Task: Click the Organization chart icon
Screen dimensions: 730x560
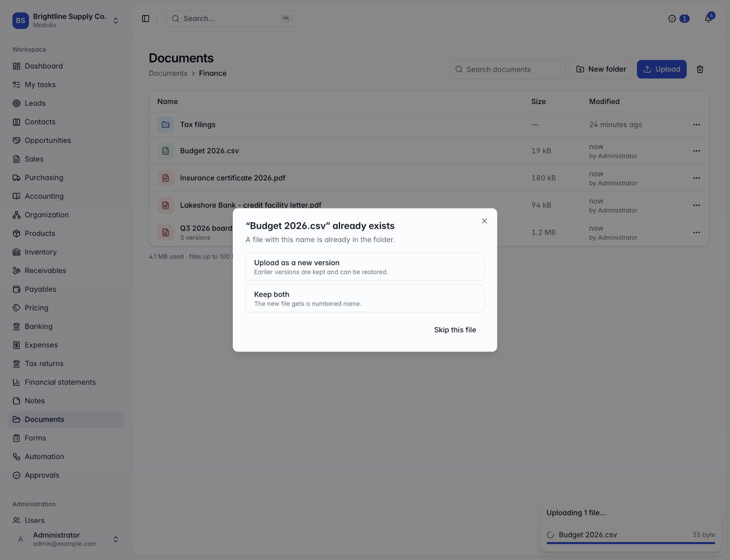Action: pyautogui.click(x=16, y=215)
